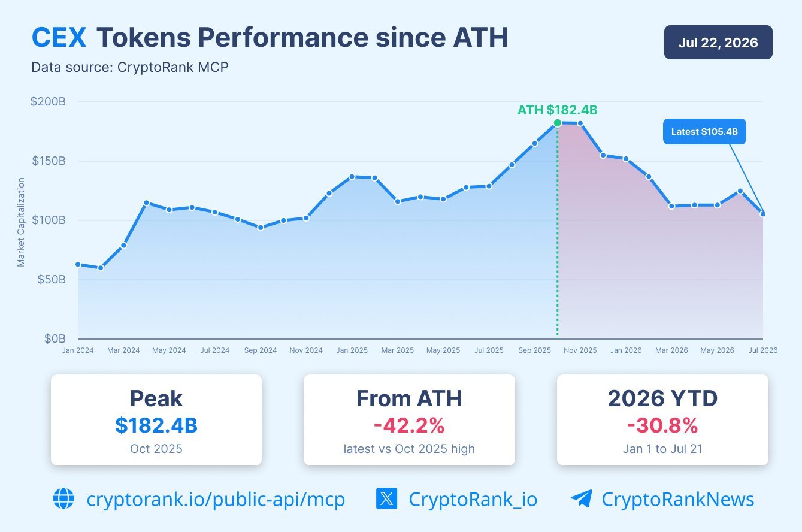
Task: Click the Telegram paper plane icon
Action: (581, 498)
